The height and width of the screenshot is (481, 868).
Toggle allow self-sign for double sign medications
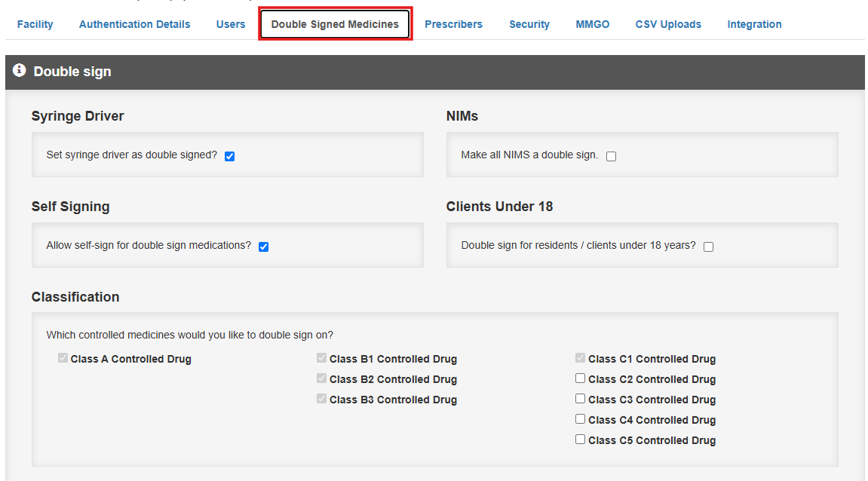click(x=263, y=247)
